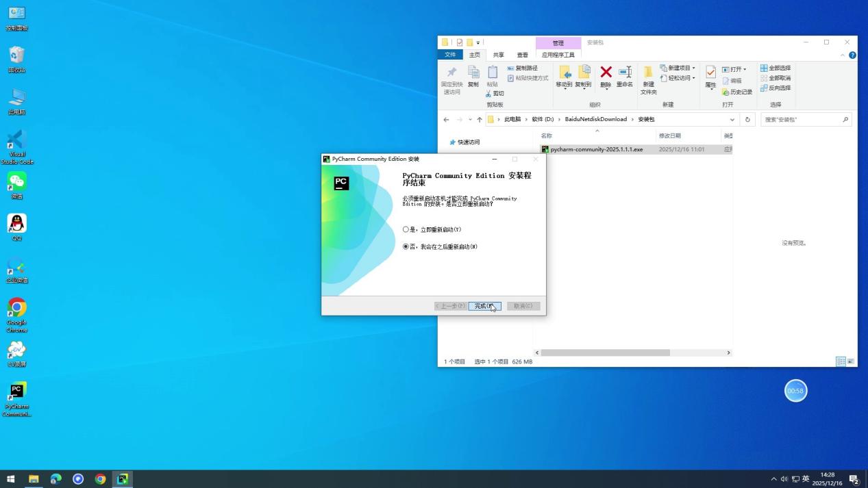The width and height of the screenshot is (868, 488).
Task: Open the 打开 dropdown in the ribbon
Action: click(739, 68)
